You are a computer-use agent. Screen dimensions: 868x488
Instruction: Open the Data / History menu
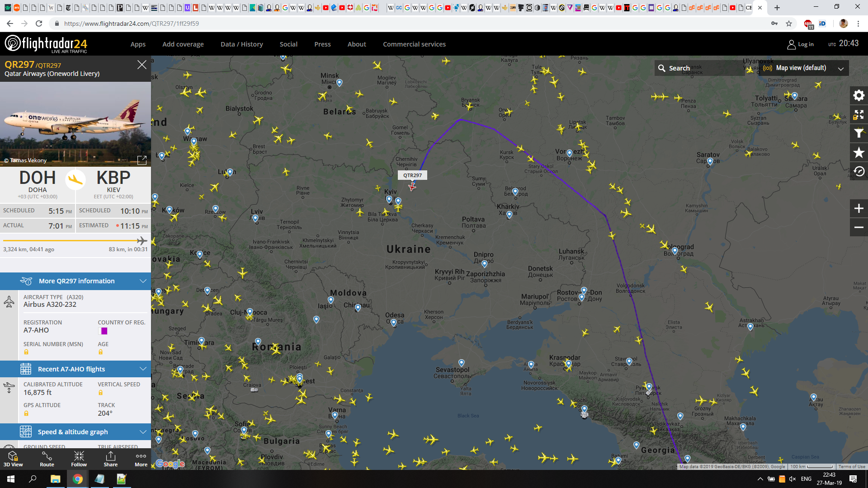pos(241,44)
